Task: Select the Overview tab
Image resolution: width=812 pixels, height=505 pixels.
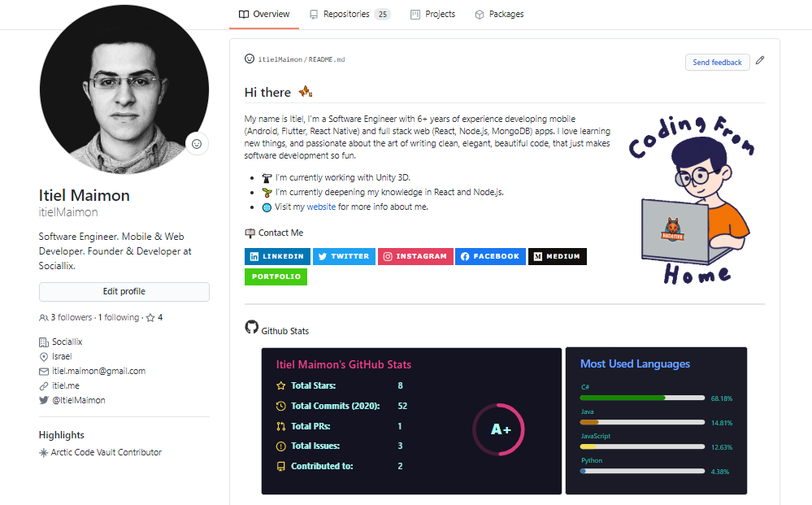Action: click(264, 14)
